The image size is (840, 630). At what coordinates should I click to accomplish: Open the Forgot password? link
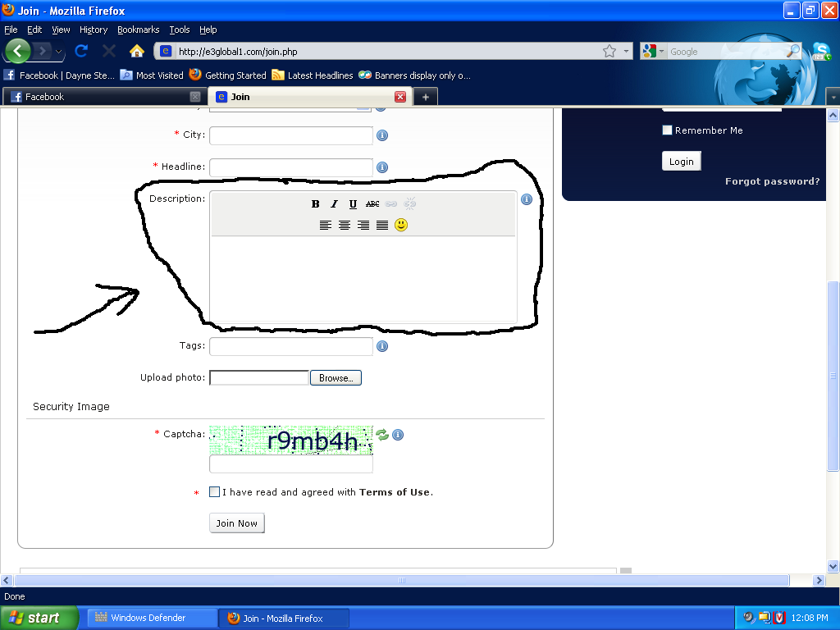[773, 181]
